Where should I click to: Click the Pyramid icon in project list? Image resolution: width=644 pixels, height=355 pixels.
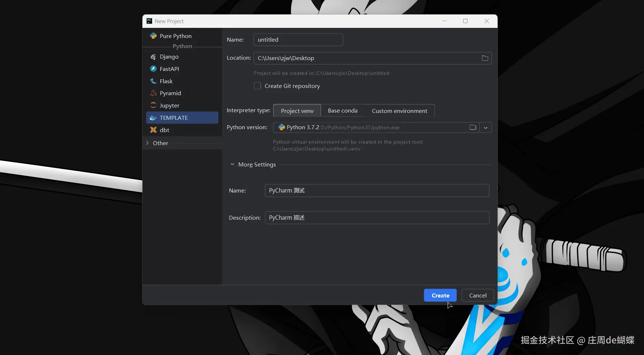point(153,93)
